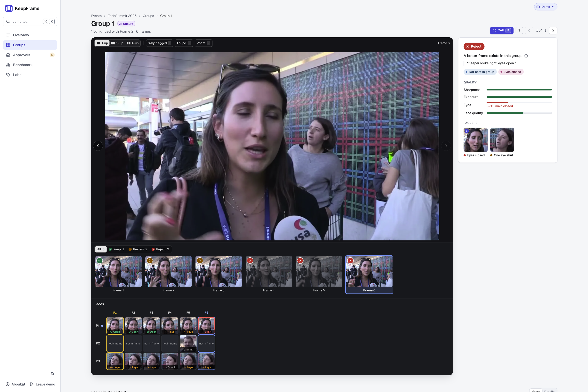This screenshot has height=392, width=588.
Task: Open keyboard shortcuts via the keyboard icon
Action: pyautogui.click(x=23, y=384)
